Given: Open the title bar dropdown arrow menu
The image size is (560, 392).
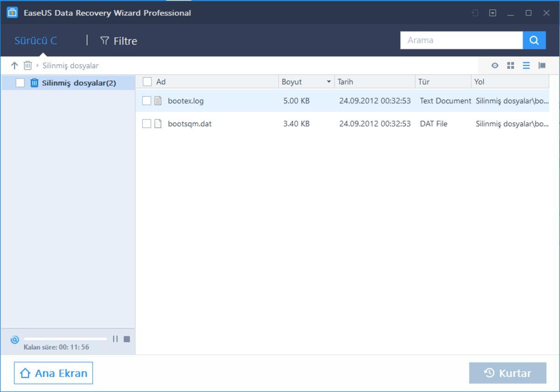Looking at the screenshot, I should pyautogui.click(x=492, y=13).
